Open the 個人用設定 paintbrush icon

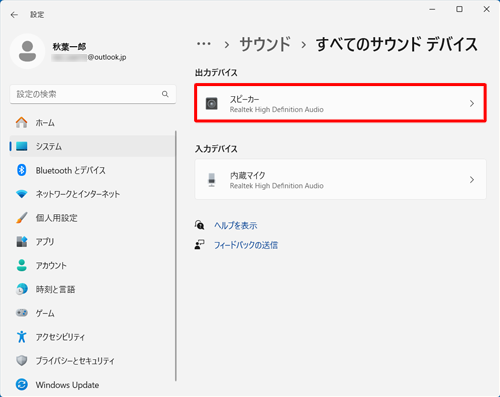pos(22,218)
